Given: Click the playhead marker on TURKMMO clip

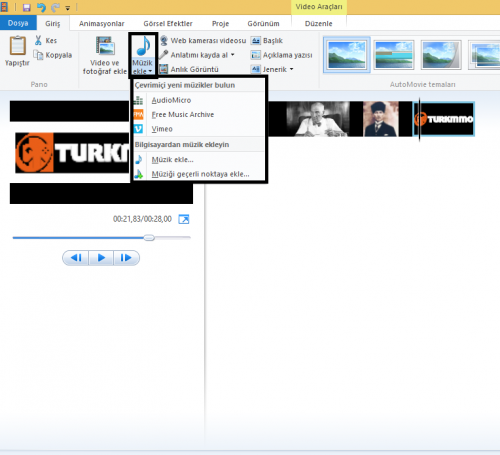Looking at the screenshot, I should coord(419,119).
